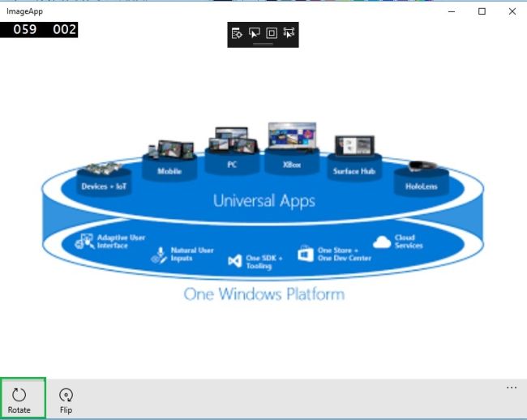Image resolution: width=527 pixels, height=420 pixels.
Task: Collapse the debug toolbar using its handle
Action: click(x=263, y=44)
